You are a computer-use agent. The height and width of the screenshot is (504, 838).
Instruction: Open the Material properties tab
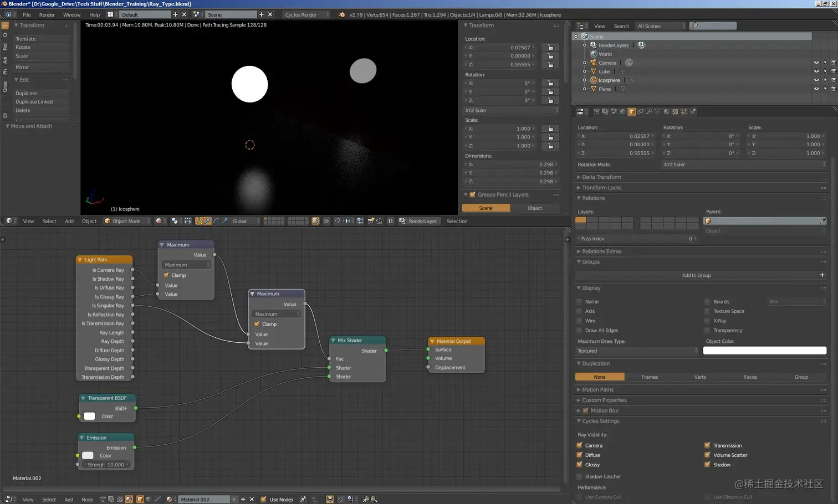point(666,112)
